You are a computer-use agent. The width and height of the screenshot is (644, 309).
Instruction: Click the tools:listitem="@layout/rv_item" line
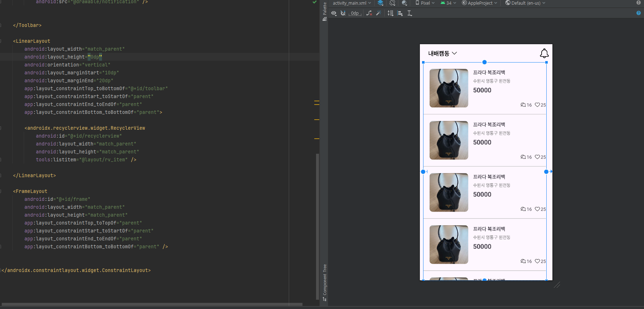coord(86,160)
